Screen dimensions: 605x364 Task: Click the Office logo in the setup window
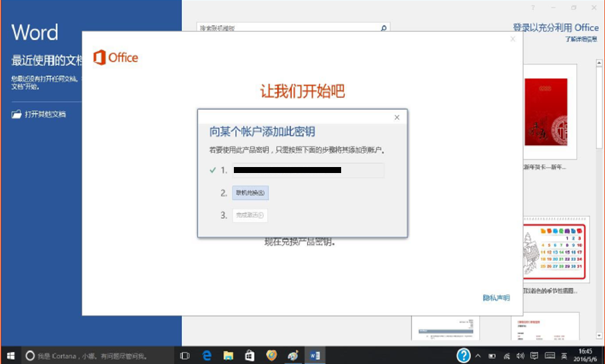[115, 58]
